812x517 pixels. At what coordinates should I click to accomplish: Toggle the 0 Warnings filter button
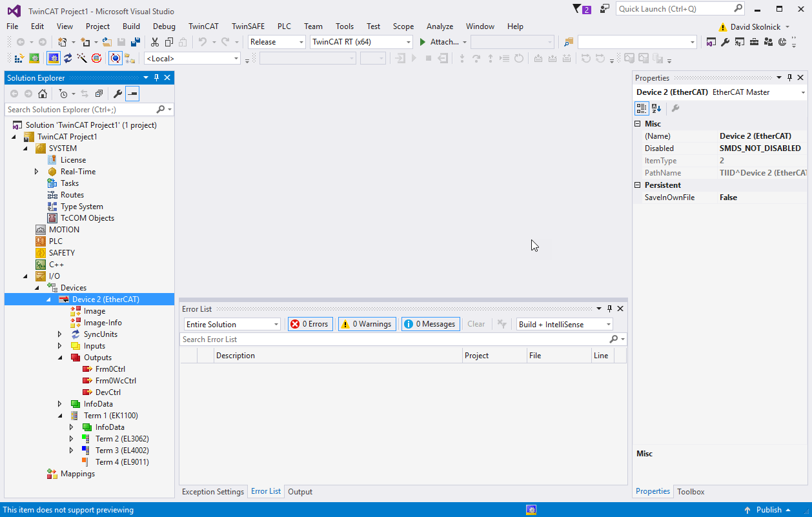click(x=366, y=324)
